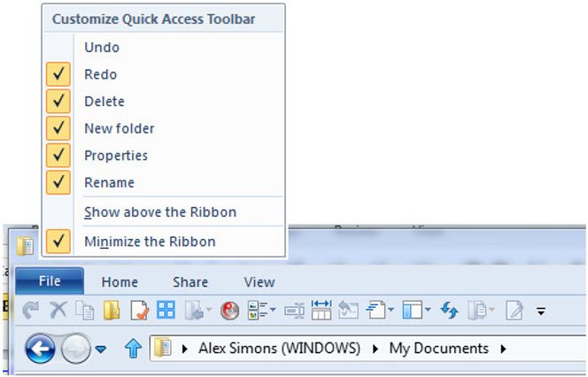Click the Size columns to fit icon
The height and width of the screenshot is (377, 588).
(x=321, y=310)
